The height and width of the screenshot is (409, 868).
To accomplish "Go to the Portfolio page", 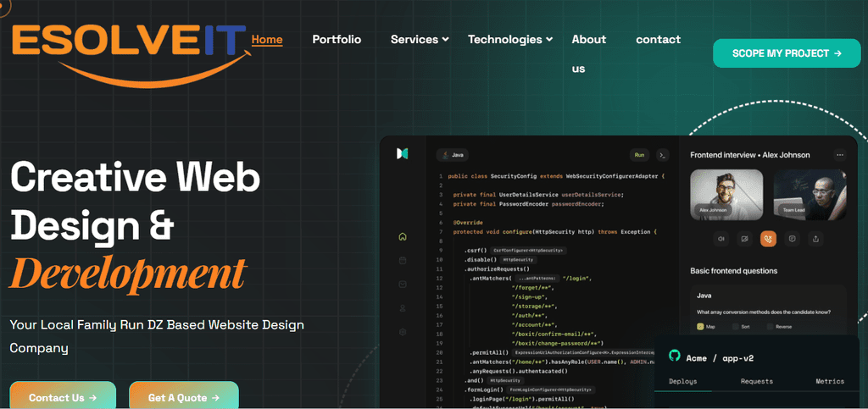I will click(337, 40).
